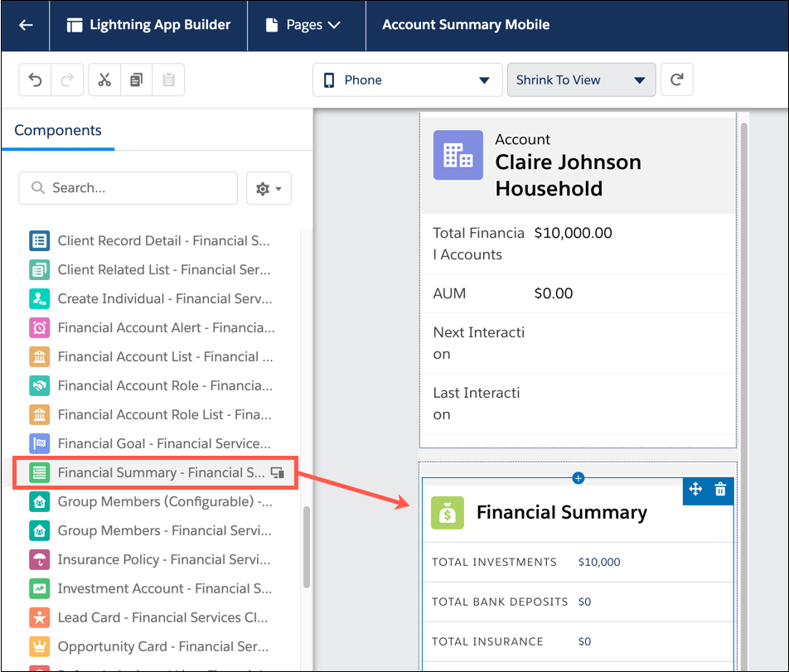Click the Undo icon
789x672 pixels.
34,80
